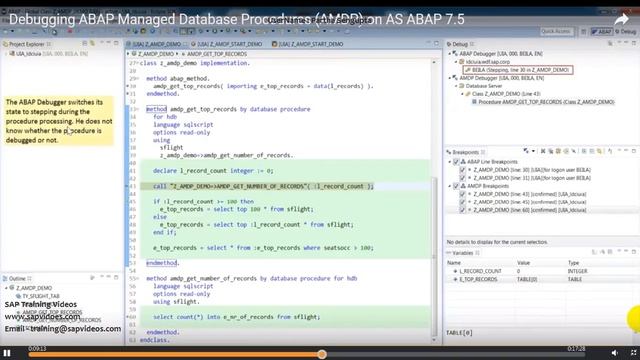The width and height of the screenshot is (640, 360).
Task: Collapse the Class Z_AMDP_DEMO (Line 43) node
Action: (462, 94)
